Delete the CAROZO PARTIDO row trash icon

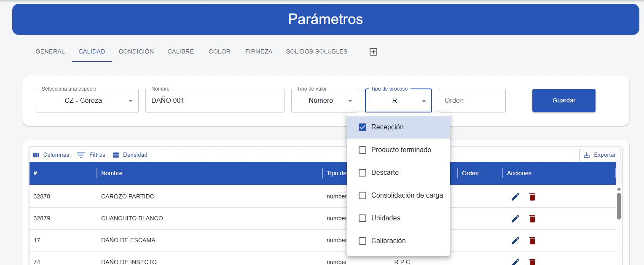(x=532, y=197)
